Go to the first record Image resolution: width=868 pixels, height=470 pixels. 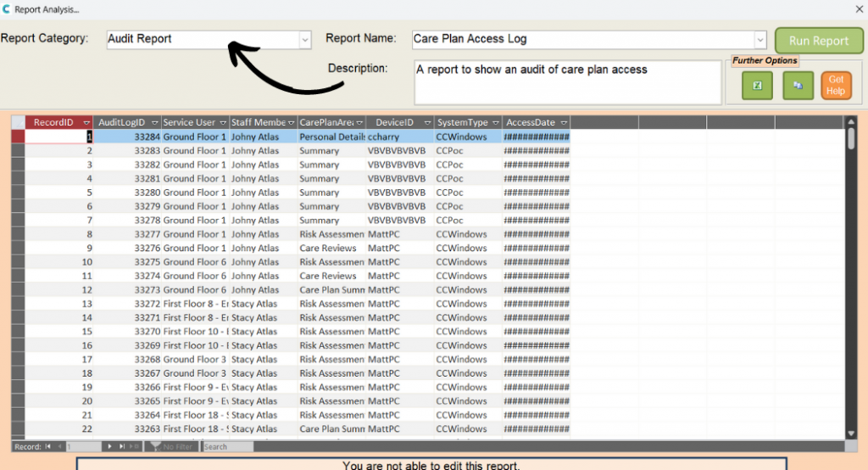coord(48,446)
